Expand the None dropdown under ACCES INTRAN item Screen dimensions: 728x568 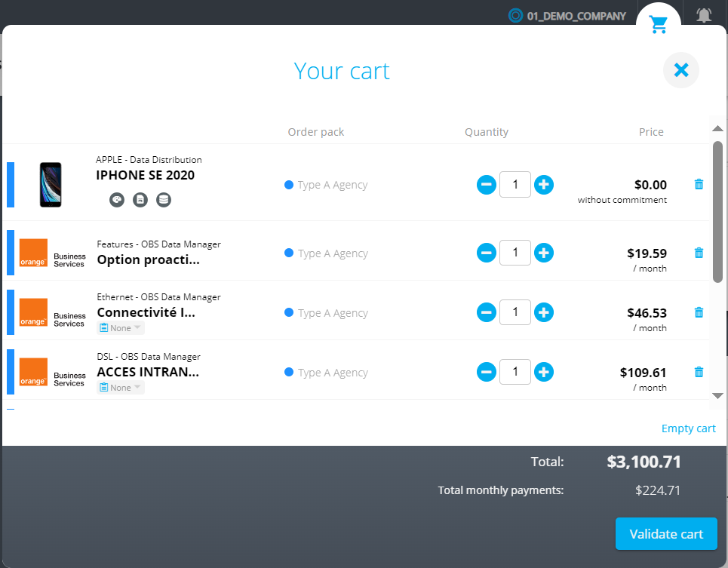121,388
